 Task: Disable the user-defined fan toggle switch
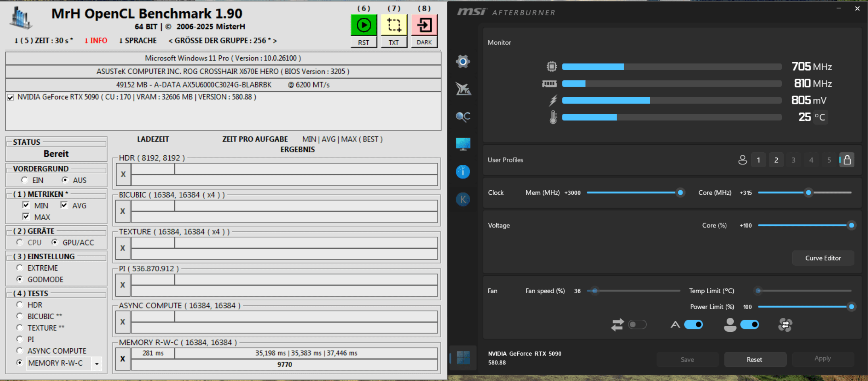click(749, 325)
